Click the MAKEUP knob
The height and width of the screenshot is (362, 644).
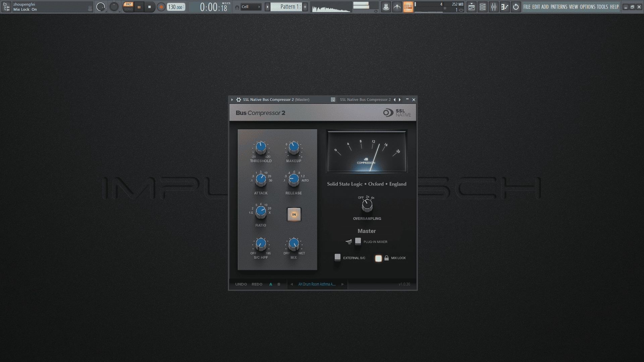[294, 147]
